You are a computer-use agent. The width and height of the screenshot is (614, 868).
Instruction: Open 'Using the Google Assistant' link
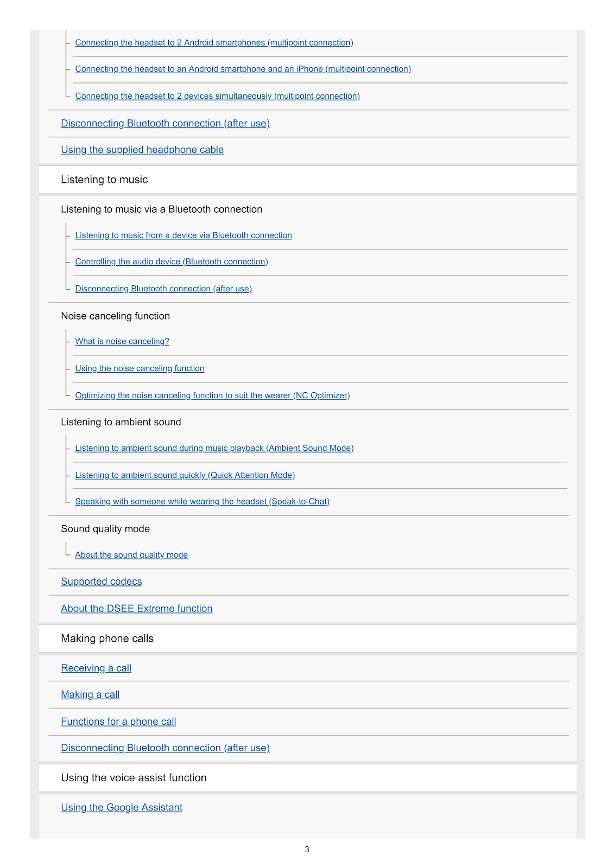[x=122, y=807]
